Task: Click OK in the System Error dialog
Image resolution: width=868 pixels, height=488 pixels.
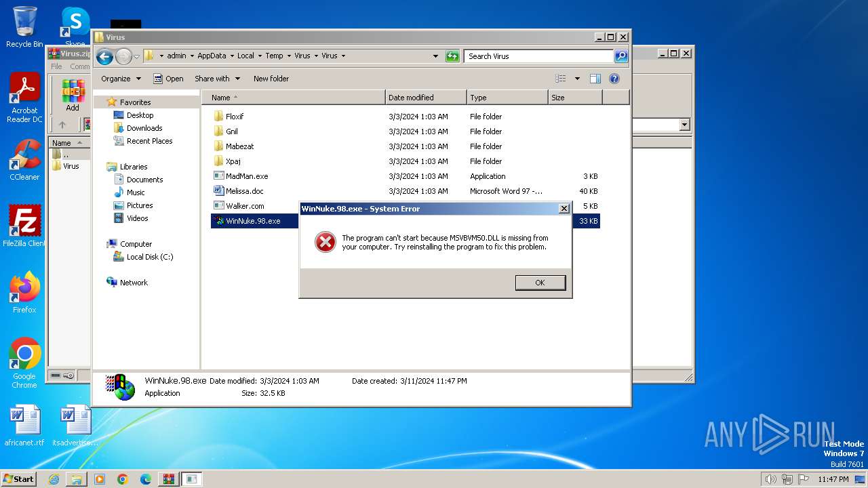Action: (540, 283)
